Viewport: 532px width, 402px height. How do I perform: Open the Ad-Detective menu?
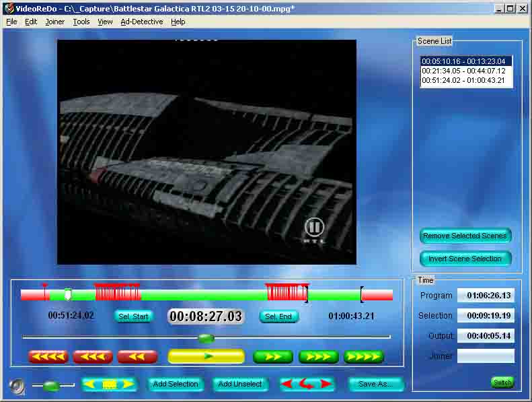141,22
